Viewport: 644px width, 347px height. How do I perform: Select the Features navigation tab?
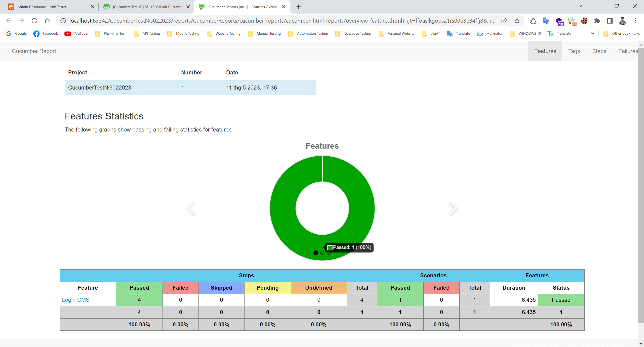tap(545, 51)
